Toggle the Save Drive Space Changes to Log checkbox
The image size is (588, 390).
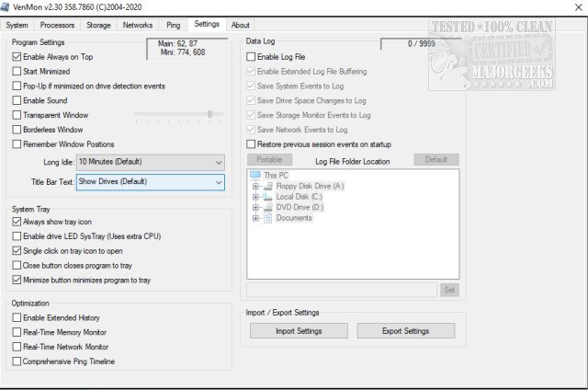pos(251,100)
